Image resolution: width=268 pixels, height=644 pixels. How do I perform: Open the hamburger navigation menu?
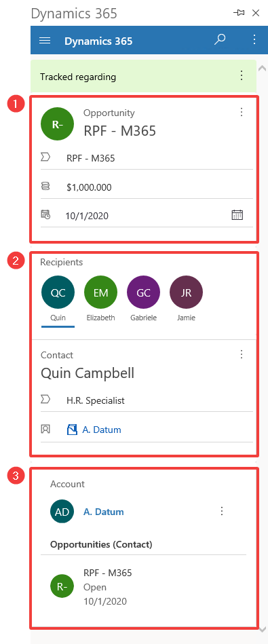[44, 41]
